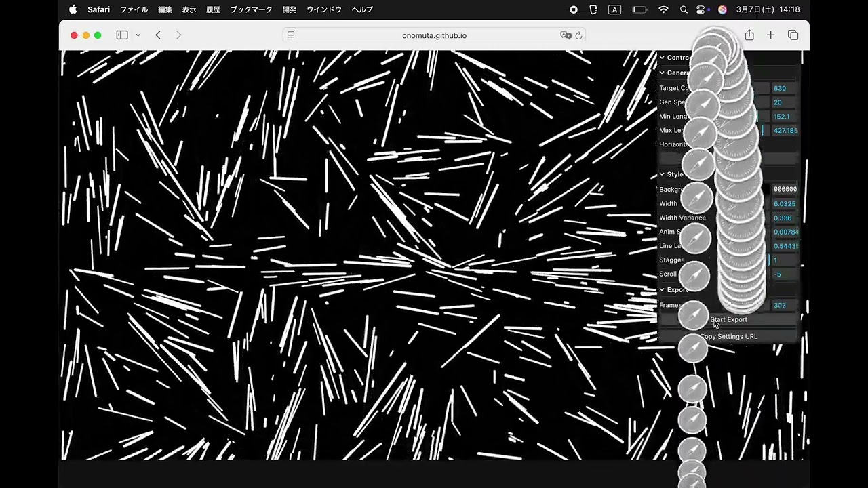Screen dimensions: 868x488
Task: Open the sidebar tab-group dropdown chevron
Action: [138, 35]
